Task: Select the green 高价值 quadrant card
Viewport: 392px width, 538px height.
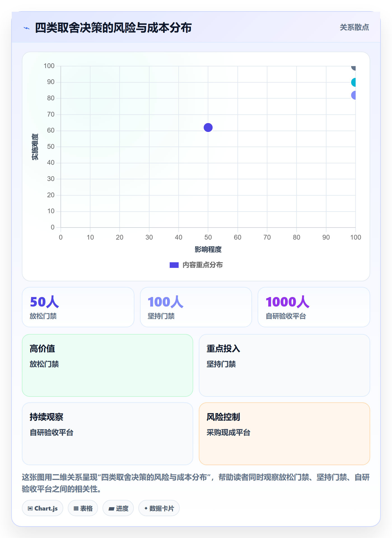Action: 108,365
